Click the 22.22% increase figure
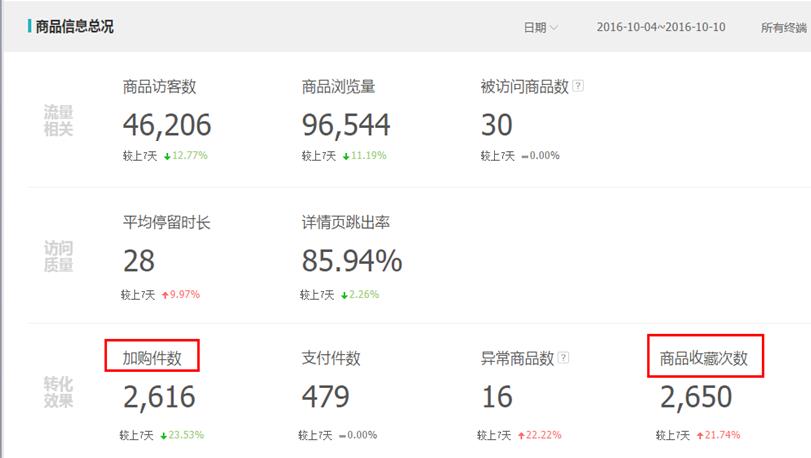The image size is (811, 458). pos(544,435)
